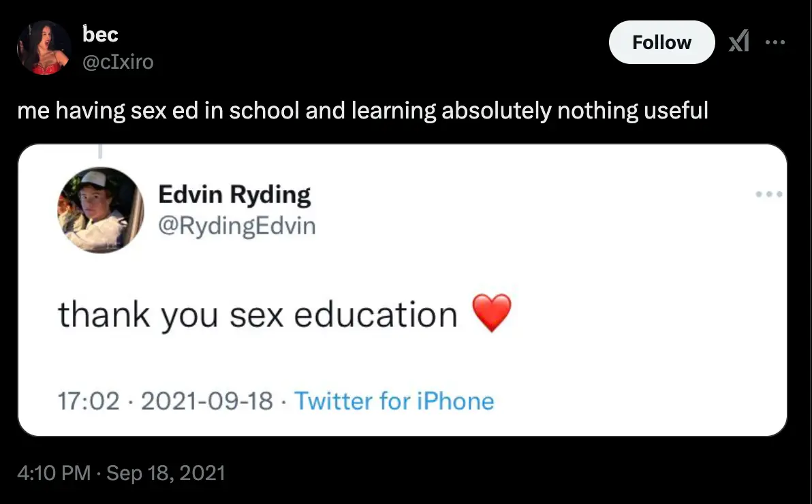The width and height of the screenshot is (812, 504).
Task: Open more options on bec's post
Action: coord(775,43)
